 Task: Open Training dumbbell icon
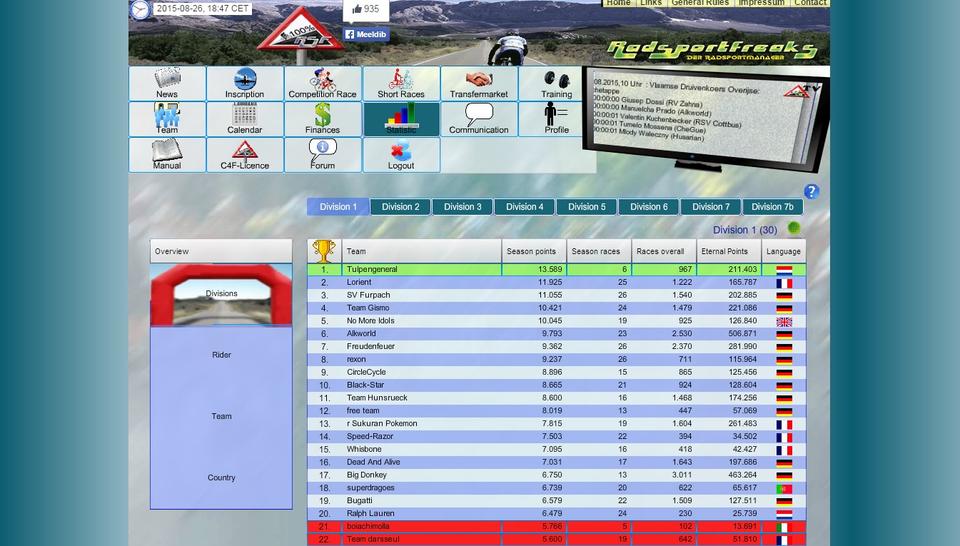(x=556, y=80)
